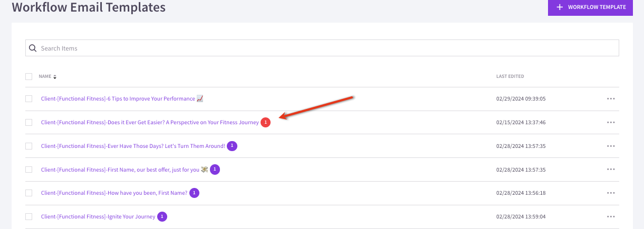Open three-dot menu for Ignite Your Journey row
The width and height of the screenshot is (644, 229).
(x=611, y=216)
